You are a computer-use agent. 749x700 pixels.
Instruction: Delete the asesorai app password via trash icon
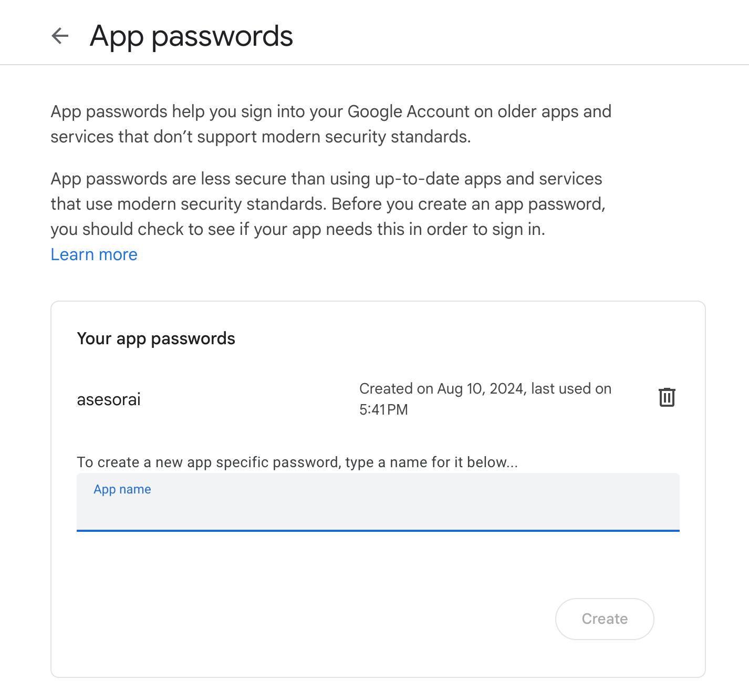point(668,398)
